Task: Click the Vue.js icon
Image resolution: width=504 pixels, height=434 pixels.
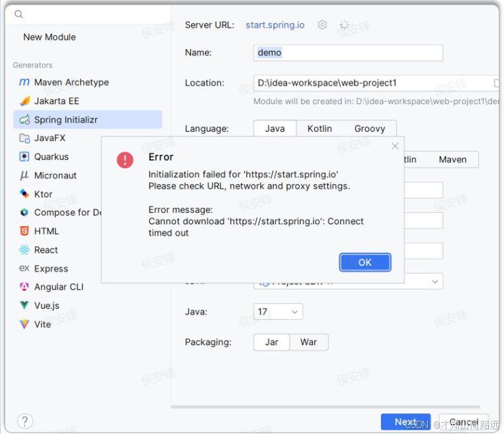Action: point(24,305)
